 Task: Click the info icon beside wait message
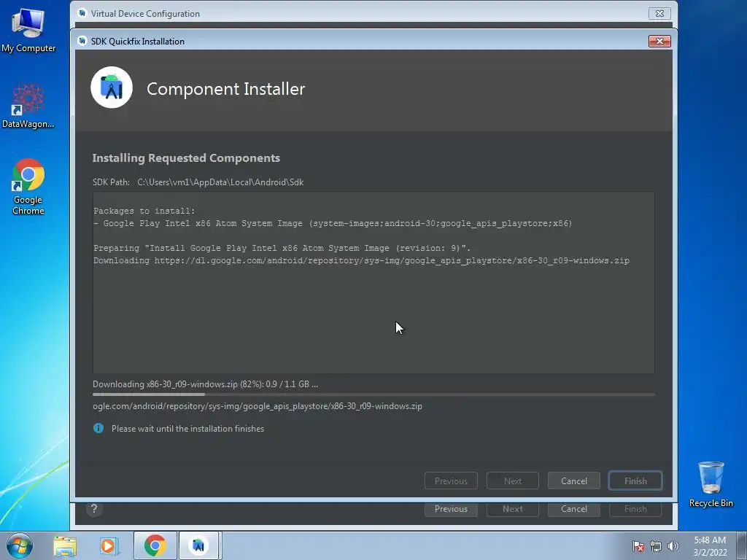click(98, 428)
